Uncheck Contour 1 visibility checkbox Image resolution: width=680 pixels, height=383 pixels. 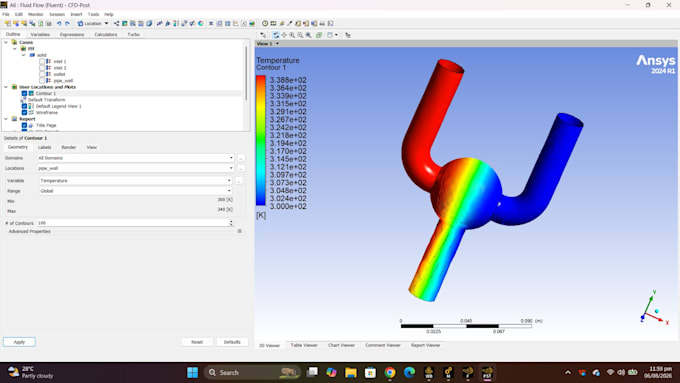[24, 93]
